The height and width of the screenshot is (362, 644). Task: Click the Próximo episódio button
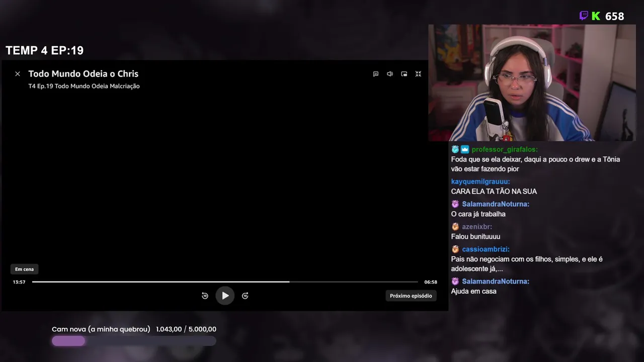click(x=411, y=296)
